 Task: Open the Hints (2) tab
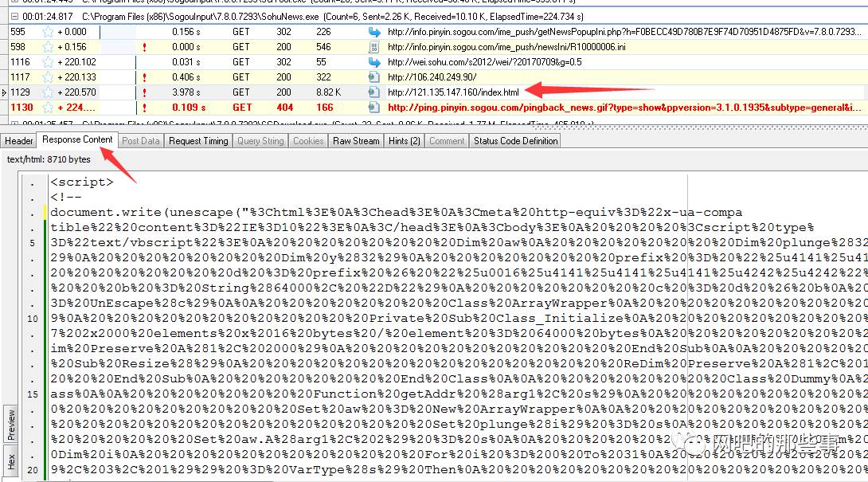click(404, 141)
